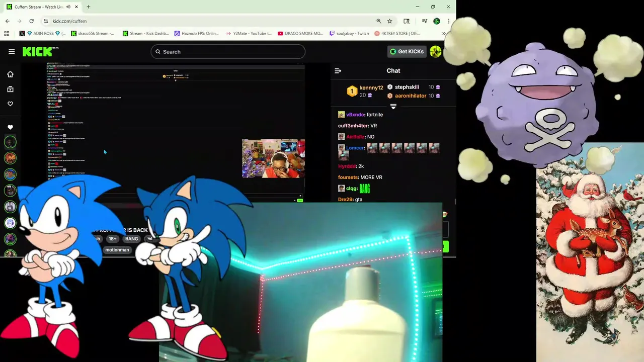Open the tab search icon in toolbar
The height and width of the screenshot is (362, 644).
407,21
